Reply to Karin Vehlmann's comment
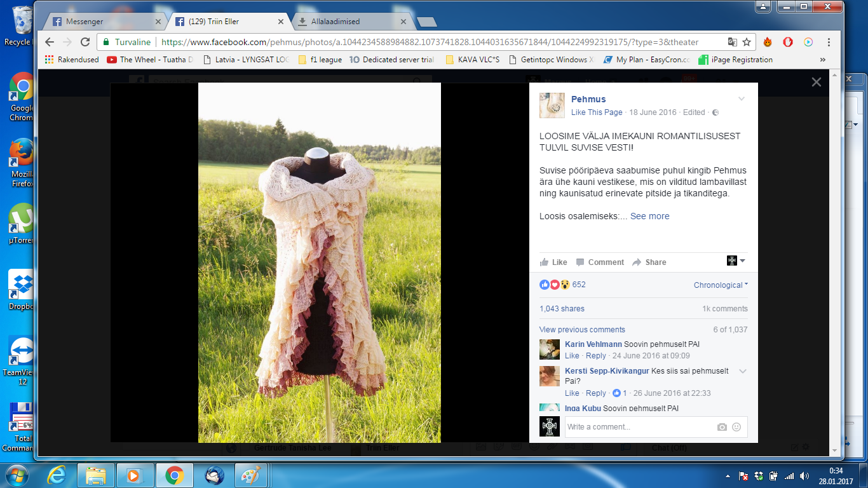 click(x=596, y=356)
